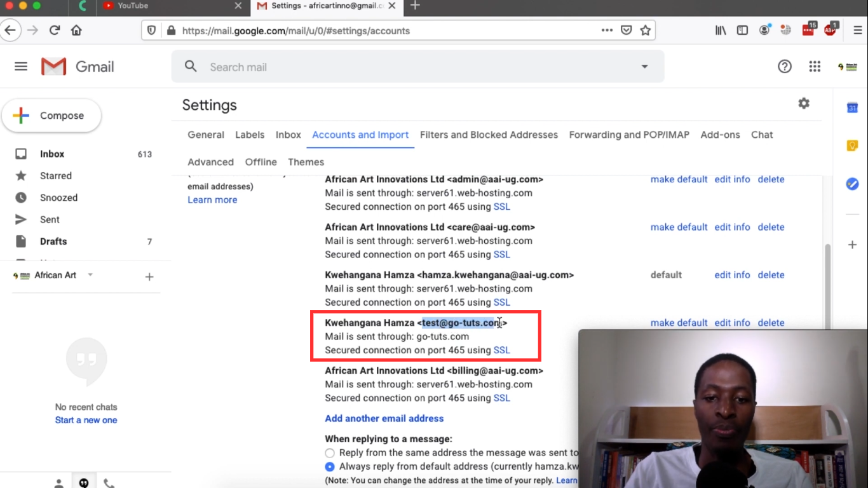Click the Compose button

coord(51,116)
